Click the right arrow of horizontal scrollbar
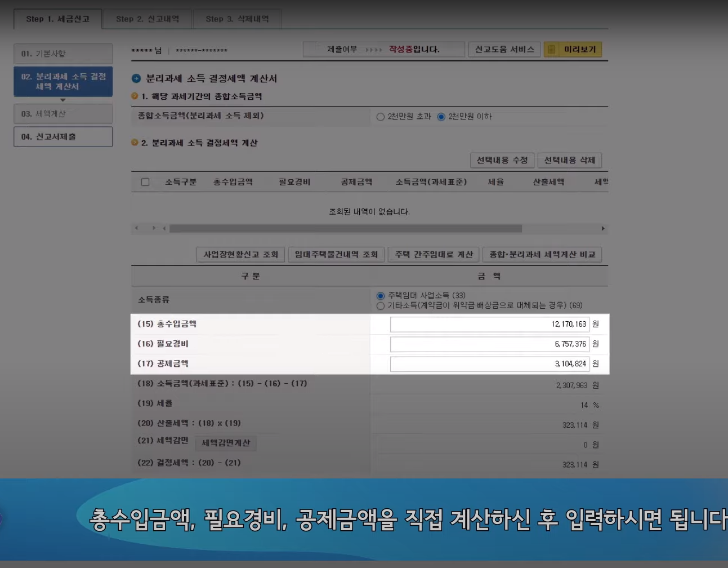Image resolution: width=728 pixels, height=568 pixels. [x=603, y=229]
